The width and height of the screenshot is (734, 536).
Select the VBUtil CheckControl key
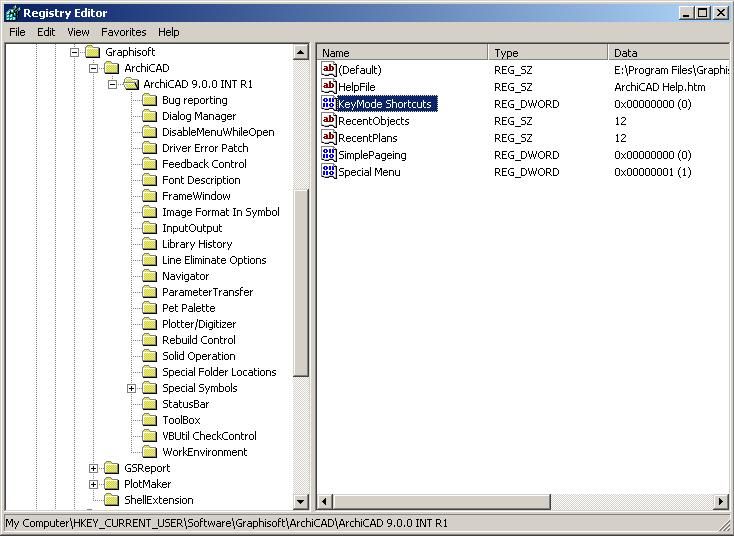tap(209, 436)
